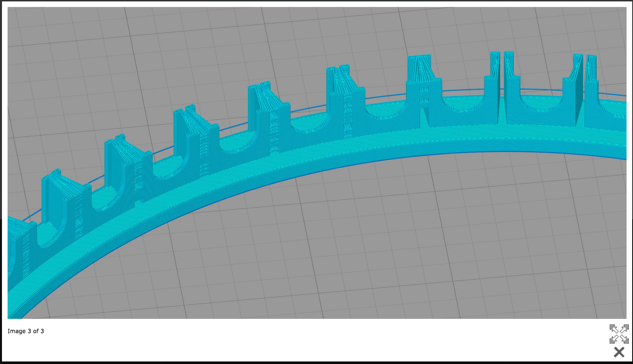Close the lightbox with the X icon
This screenshot has width=633, height=364.
click(x=619, y=352)
